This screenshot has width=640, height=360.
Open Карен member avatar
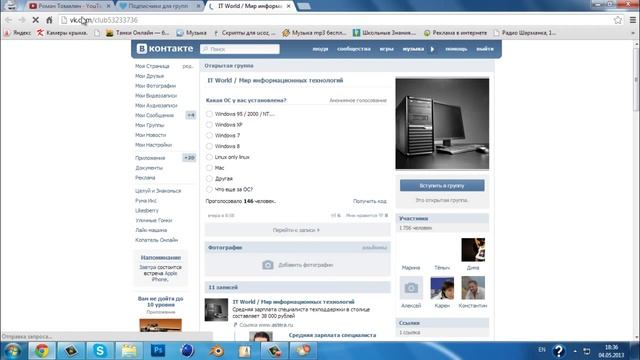[x=442, y=288]
